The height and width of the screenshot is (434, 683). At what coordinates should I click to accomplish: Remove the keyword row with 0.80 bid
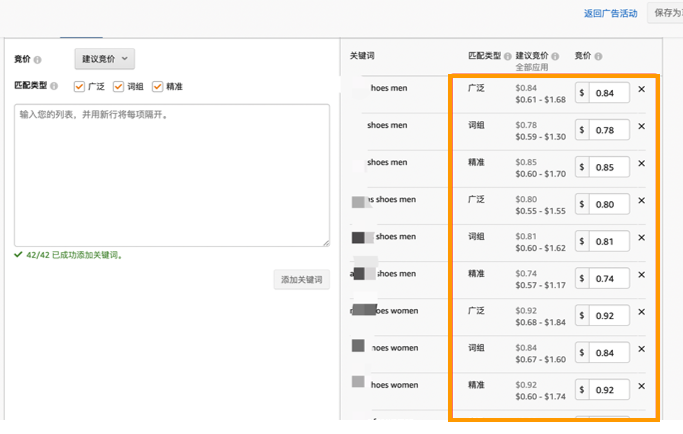click(x=642, y=201)
